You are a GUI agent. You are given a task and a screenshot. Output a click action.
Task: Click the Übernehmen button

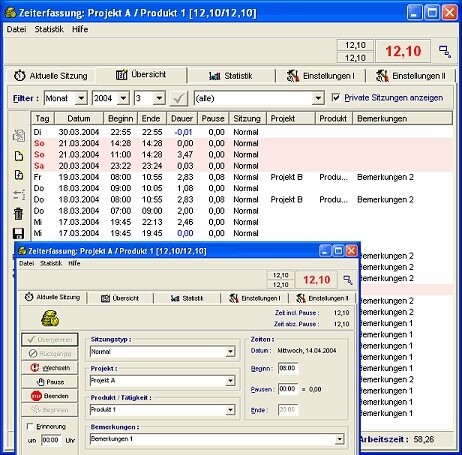click(50, 340)
